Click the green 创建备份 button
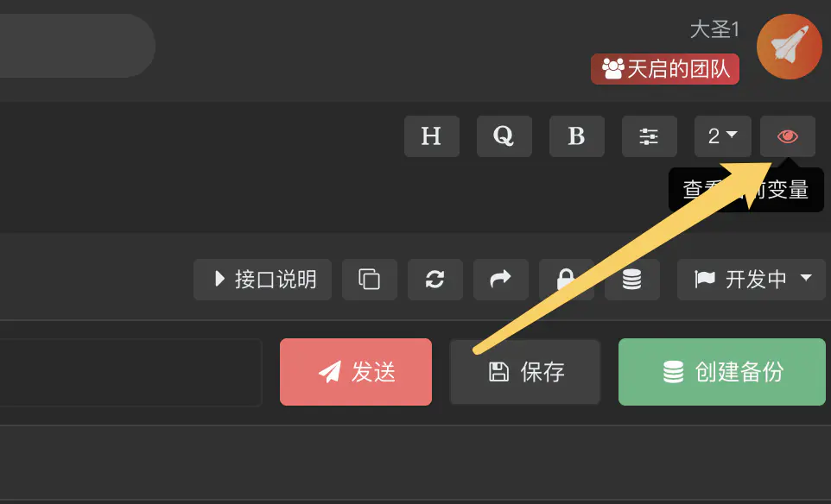This screenshot has height=504, width=831. (722, 372)
